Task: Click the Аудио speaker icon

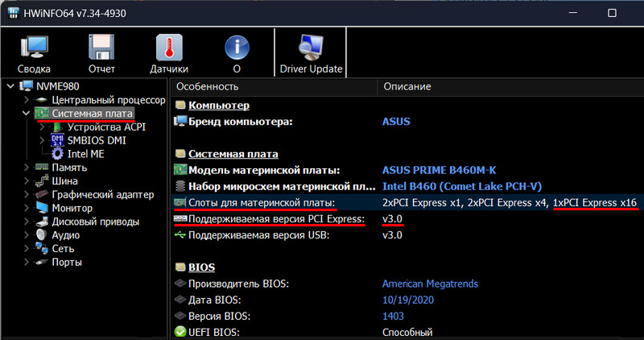Action: tap(42, 234)
